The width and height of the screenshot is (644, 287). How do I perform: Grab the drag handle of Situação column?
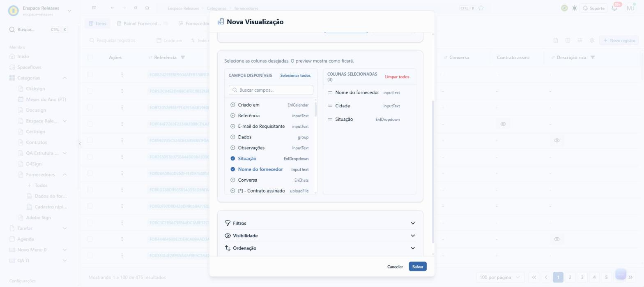tap(330, 119)
